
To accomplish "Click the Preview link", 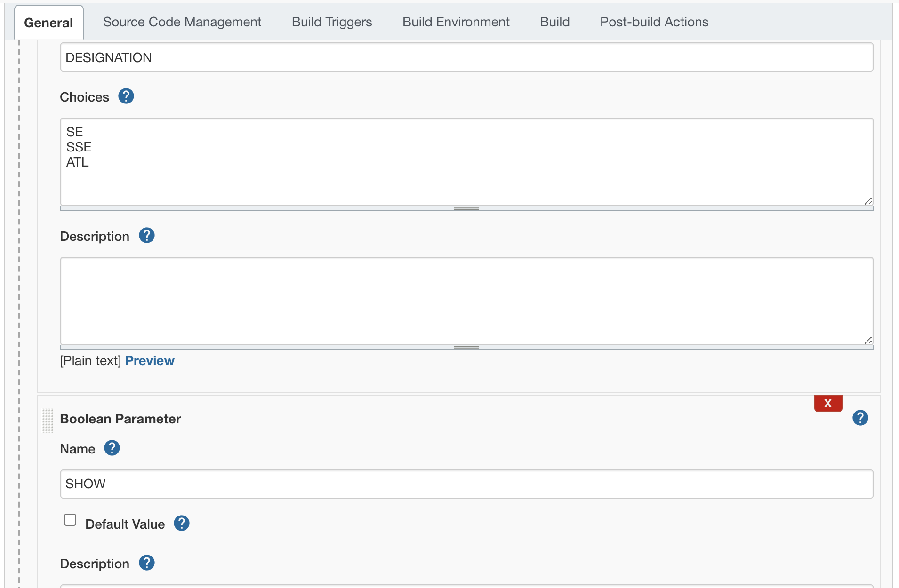I will click(150, 361).
